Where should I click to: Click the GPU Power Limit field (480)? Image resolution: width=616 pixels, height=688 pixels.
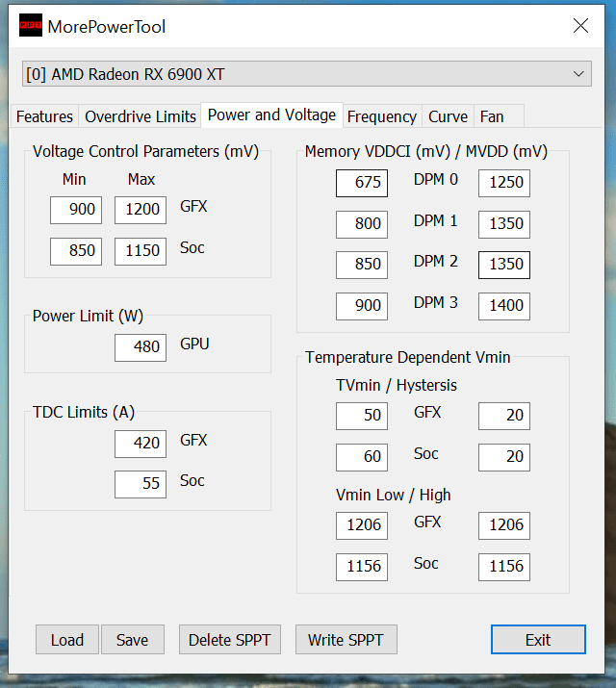[x=141, y=348]
